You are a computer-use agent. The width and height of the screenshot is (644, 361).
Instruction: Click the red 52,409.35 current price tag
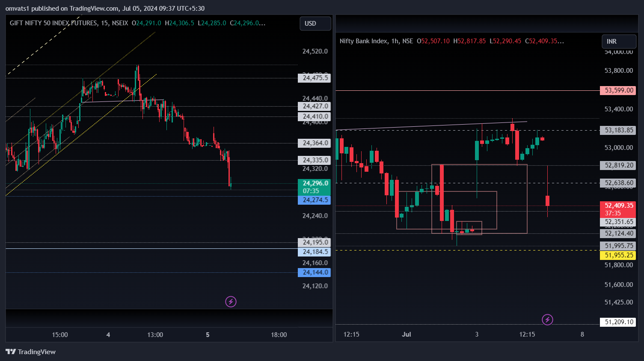[618, 209]
